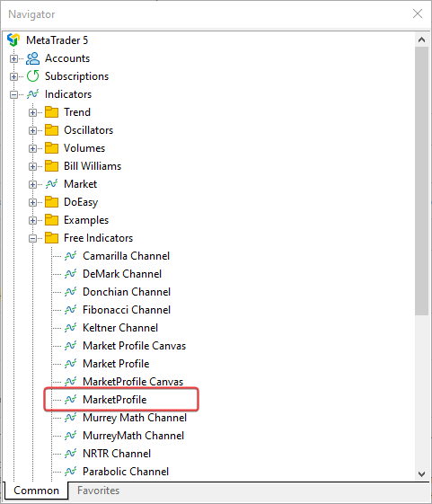Expand the Bill Williams folder
Screen dimensions: 432x504
tap(32, 166)
